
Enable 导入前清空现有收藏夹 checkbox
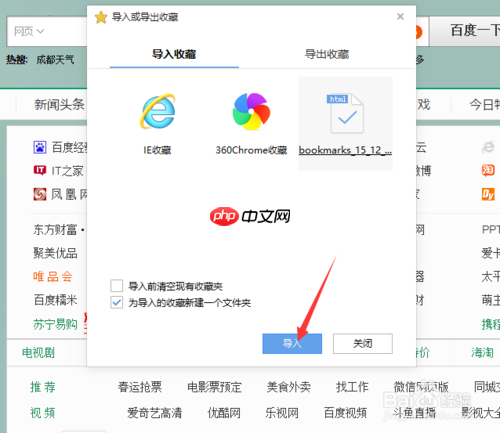pyautogui.click(x=117, y=286)
